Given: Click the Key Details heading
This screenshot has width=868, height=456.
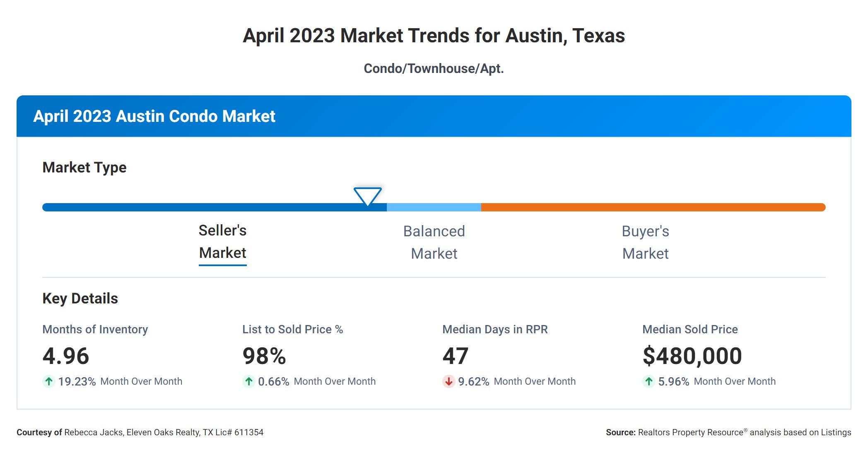Looking at the screenshot, I should pyautogui.click(x=80, y=298).
